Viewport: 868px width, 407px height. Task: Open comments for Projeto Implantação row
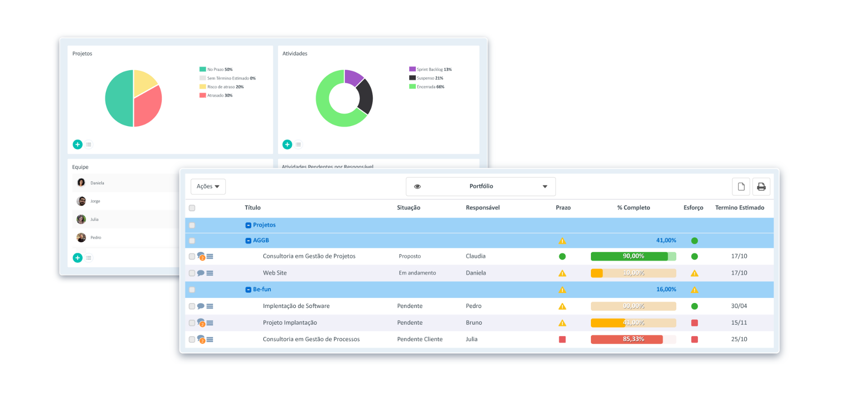[x=201, y=323]
